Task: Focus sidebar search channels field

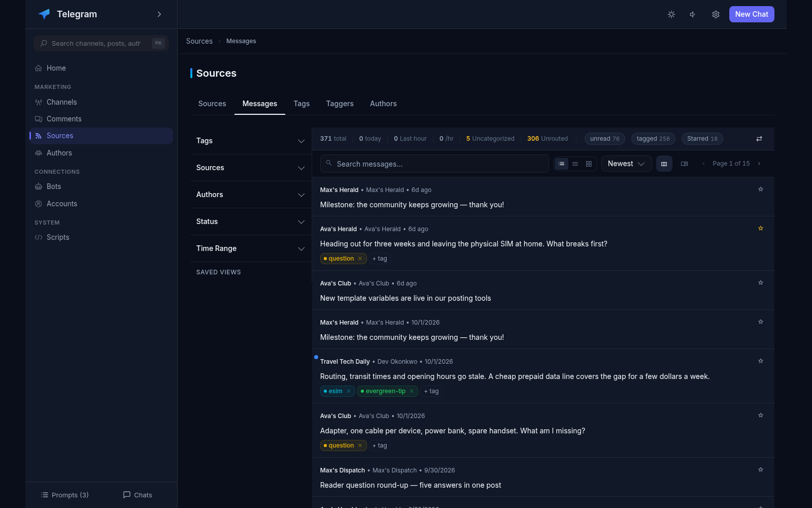Action: (101, 43)
